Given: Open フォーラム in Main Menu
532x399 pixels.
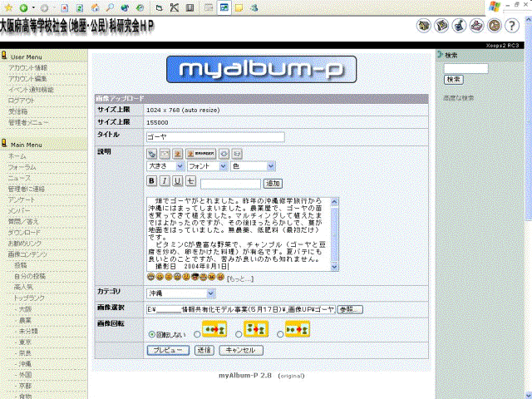Looking at the screenshot, I should pyautogui.click(x=22, y=167).
